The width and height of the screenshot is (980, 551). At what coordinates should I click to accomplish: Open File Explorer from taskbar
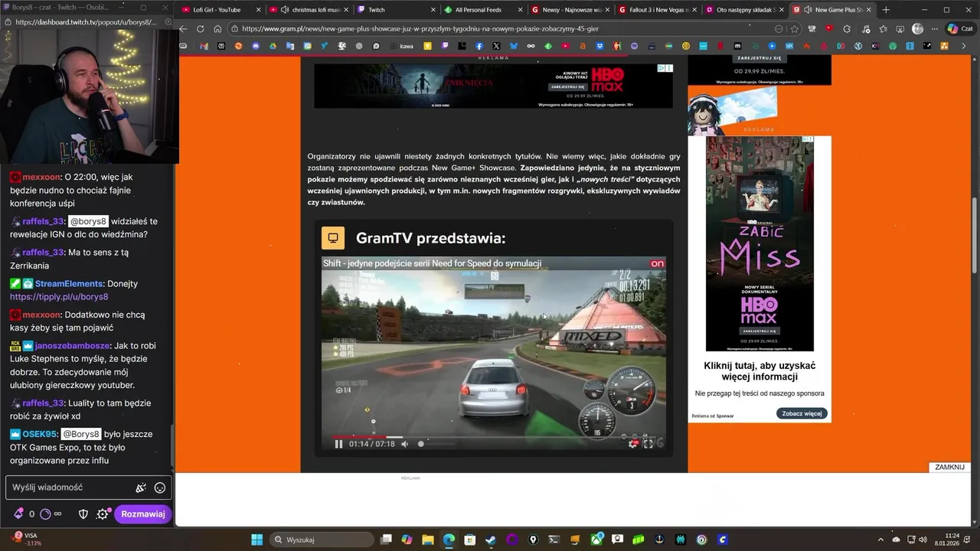[x=428, y=540]
